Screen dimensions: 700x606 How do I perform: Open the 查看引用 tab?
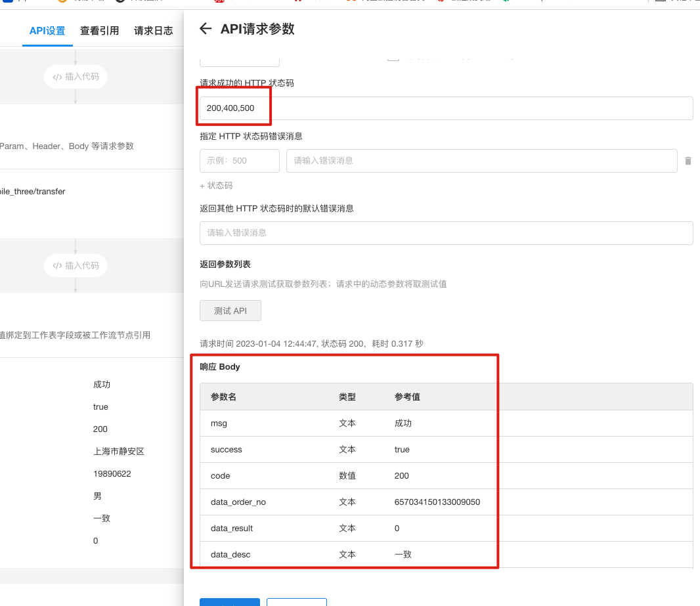[x=99, y=30]
